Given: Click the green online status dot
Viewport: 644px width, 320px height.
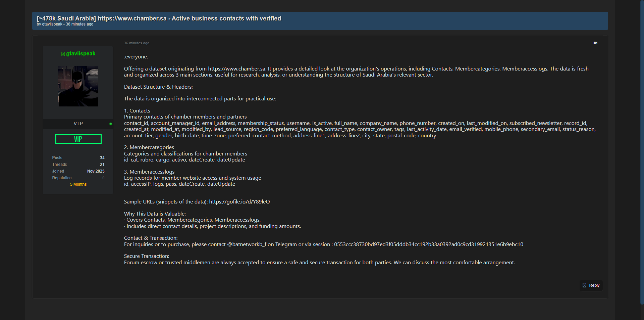Looking at the screenshot, I should coord(111,124).
